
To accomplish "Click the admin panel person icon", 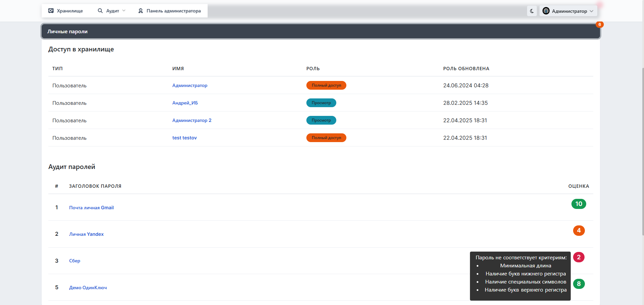I will (141, 11).
